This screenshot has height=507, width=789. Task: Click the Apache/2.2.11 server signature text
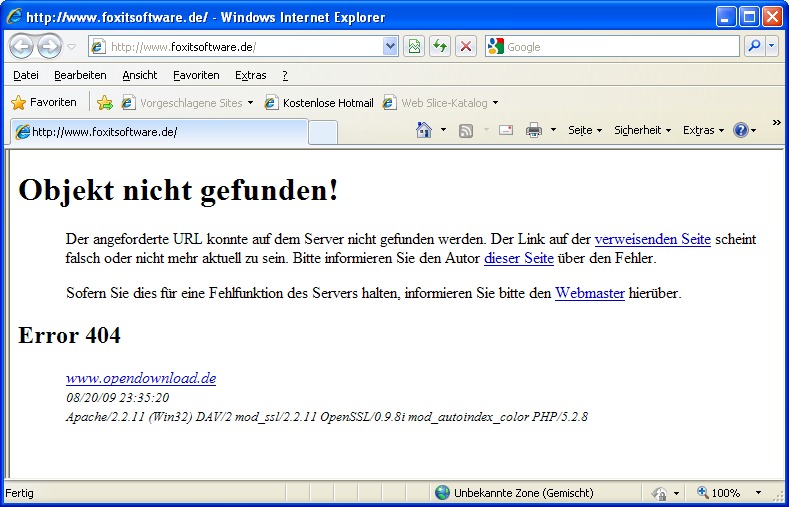tap(327, 417)
